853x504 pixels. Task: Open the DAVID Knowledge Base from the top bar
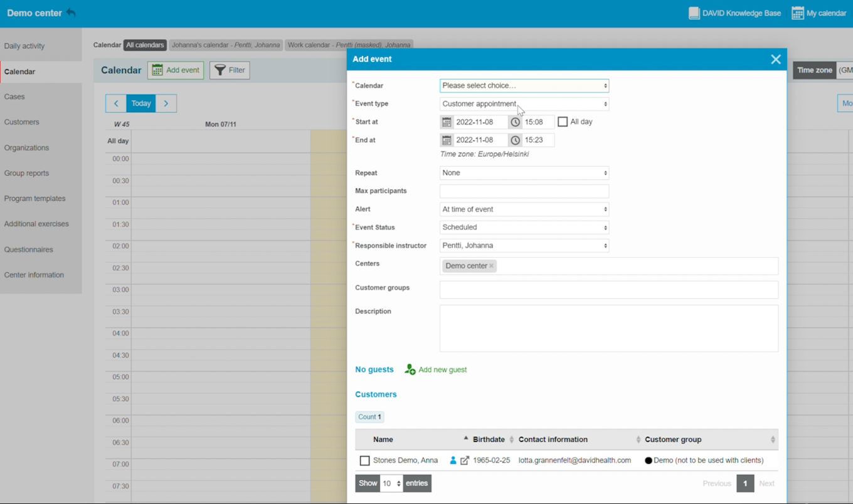click(694, 13)
